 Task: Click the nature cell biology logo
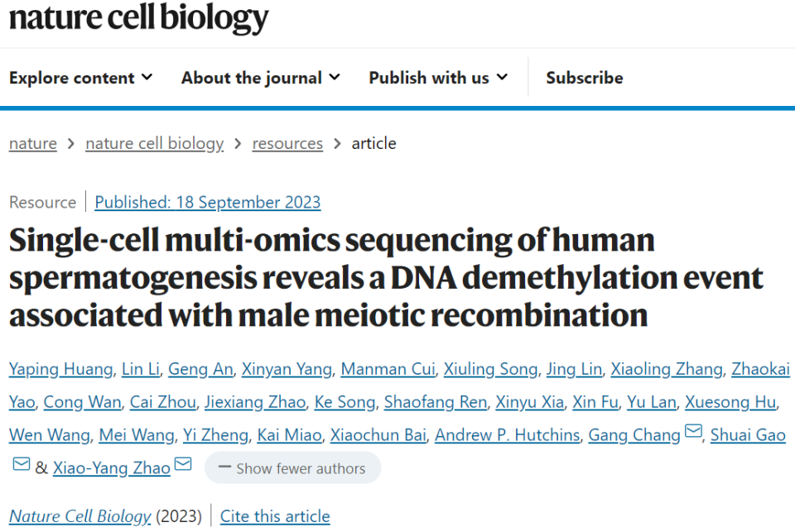(139, 18)
